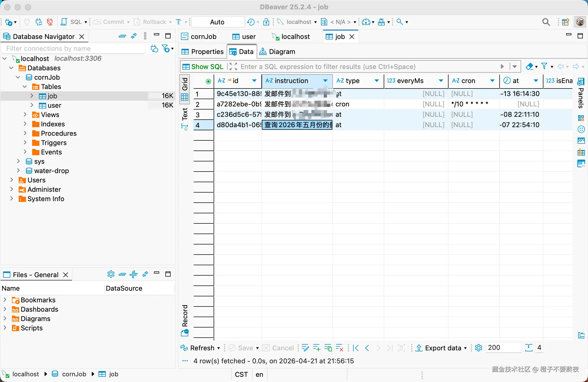Click Link with Editor arrows in Navigator
The height and width of the screenshot is (382, 588).
click(x=134, y=36)
